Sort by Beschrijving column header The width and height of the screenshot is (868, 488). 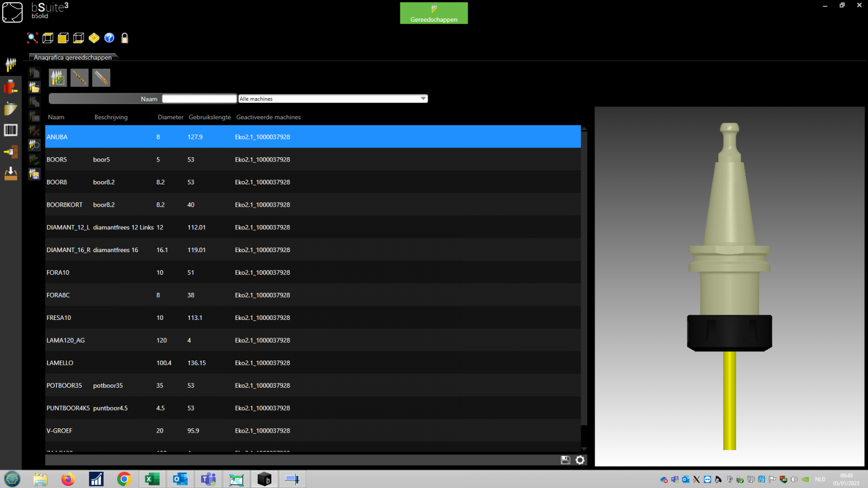111,117
